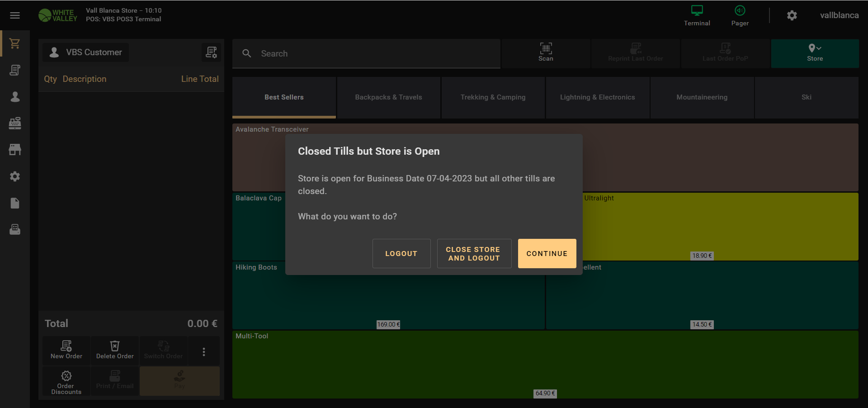Open the top bar settings gear
This screenshot has height=408, width=868.
(x=792, y=15)
